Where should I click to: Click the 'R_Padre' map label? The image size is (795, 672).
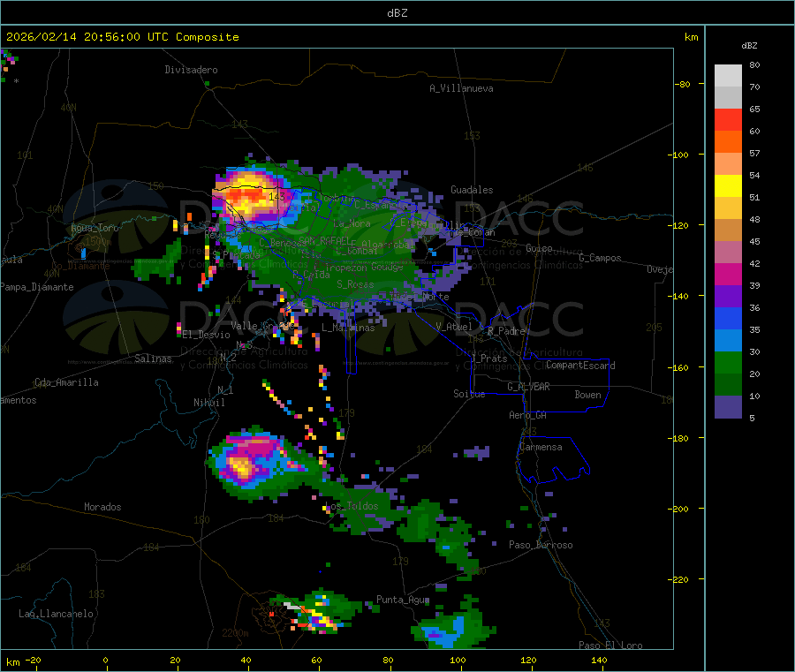point(506,331)
